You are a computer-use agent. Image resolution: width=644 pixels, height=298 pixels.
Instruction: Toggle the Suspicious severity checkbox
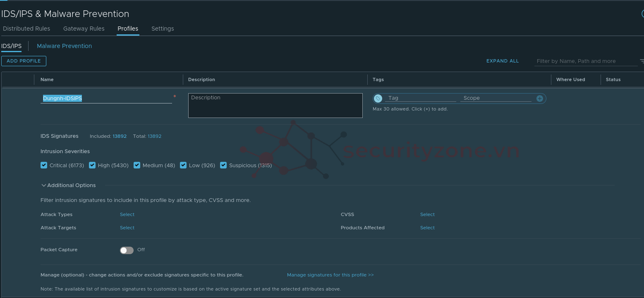click(x=223, y=165)
